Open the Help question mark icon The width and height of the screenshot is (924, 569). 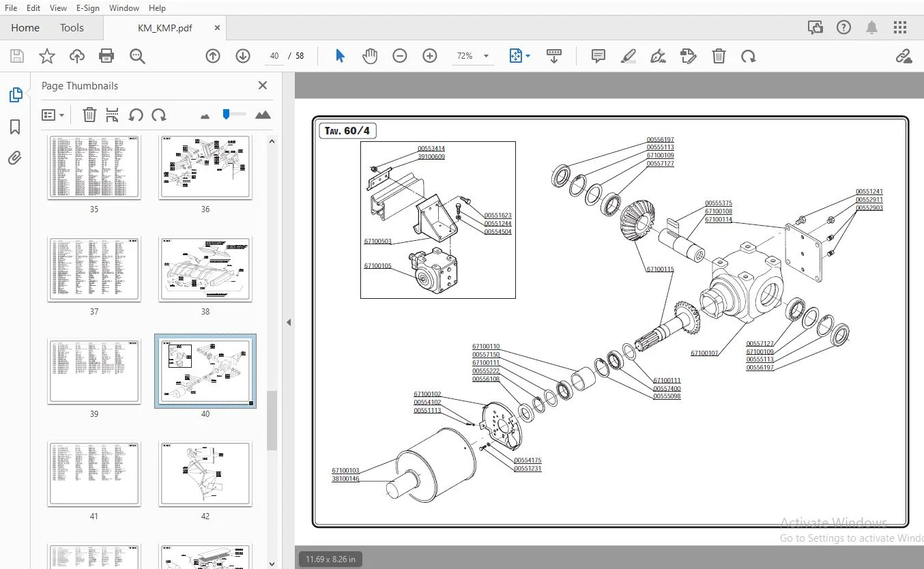coord(844,27)
